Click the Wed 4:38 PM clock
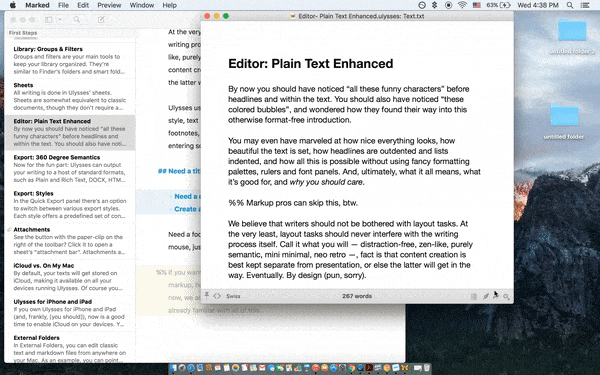Image resolution: width=600 pixels, height=375 pixels. pyautogui.click(x=538, y=5)
